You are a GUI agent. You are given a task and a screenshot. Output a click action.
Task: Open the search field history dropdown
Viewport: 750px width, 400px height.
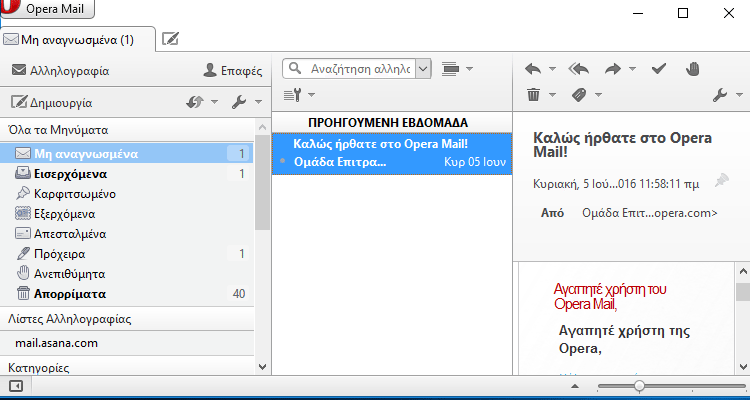pyautogui.click(x=423, y=69)
